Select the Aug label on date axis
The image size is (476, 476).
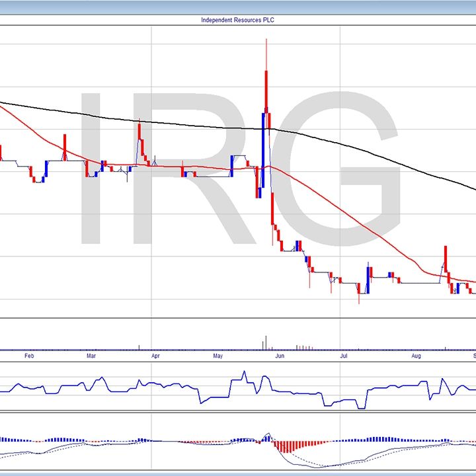pos(416,356)
